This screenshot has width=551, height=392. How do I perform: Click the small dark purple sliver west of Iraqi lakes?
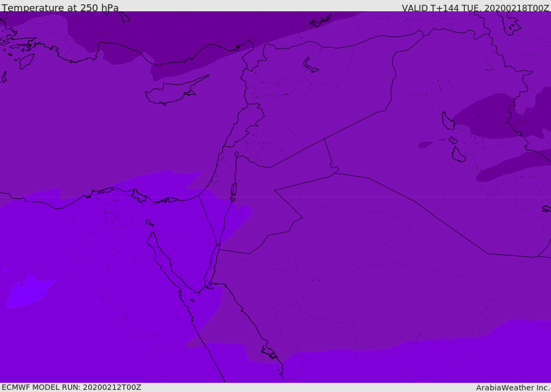pos(425,144)
